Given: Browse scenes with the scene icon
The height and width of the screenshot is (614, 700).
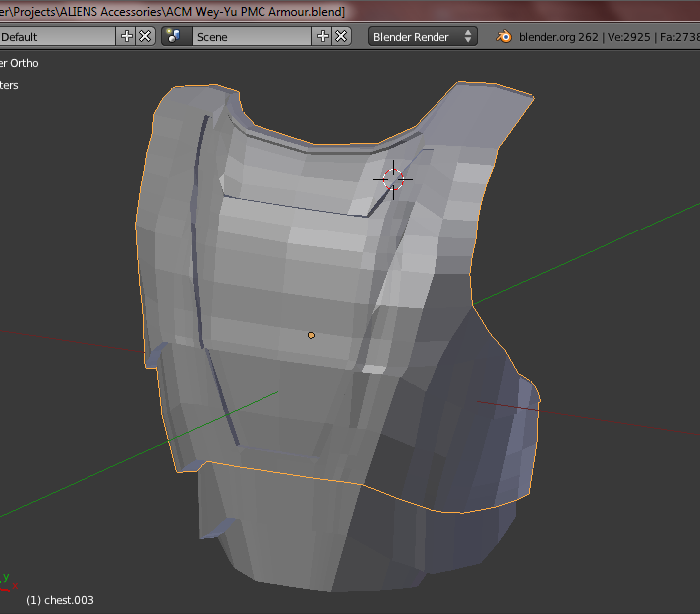Looking at the screenshot, I should click(x=176, y=36).
